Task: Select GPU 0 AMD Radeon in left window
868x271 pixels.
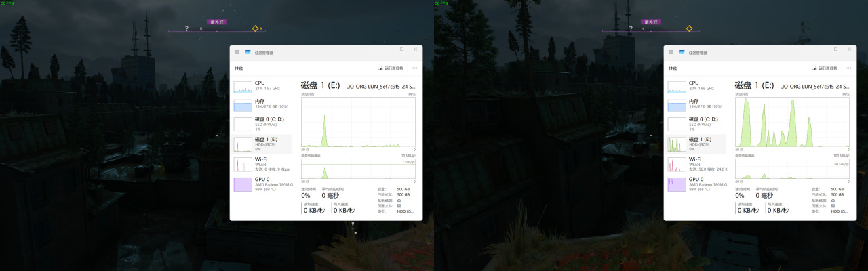Action: pyautogui.click(x=262, y=184)
